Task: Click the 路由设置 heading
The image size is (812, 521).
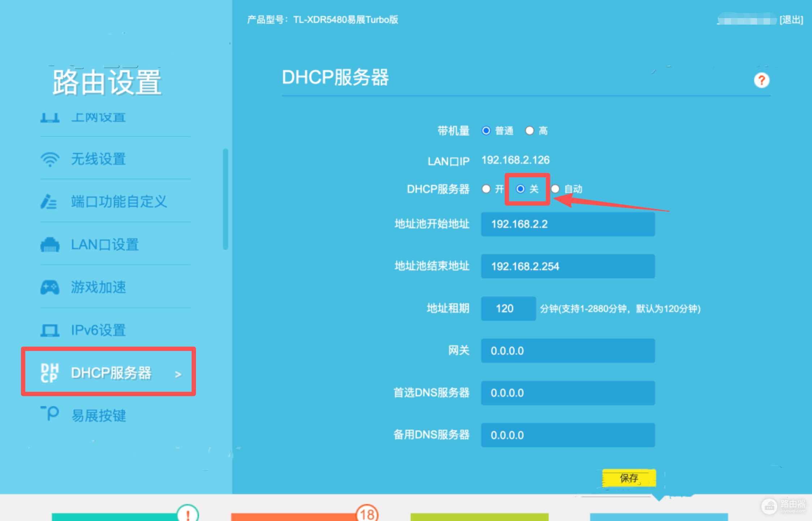Action: point(107,82)
